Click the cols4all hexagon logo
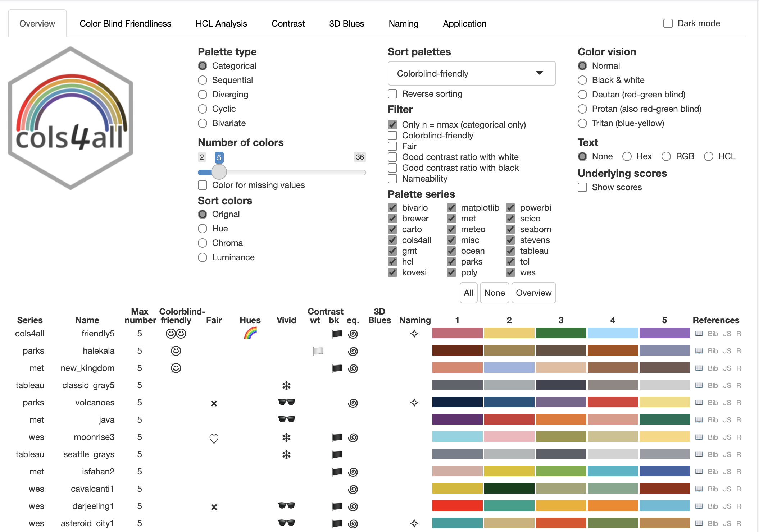Image resolution: width=759 pixels, height=532 pixels. point(71,118)
